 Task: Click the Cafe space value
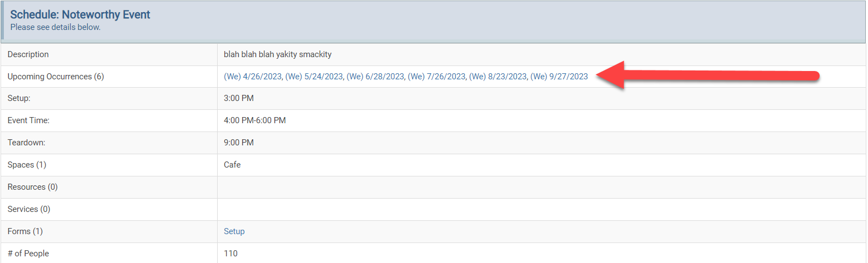click(x=232, y=165)
